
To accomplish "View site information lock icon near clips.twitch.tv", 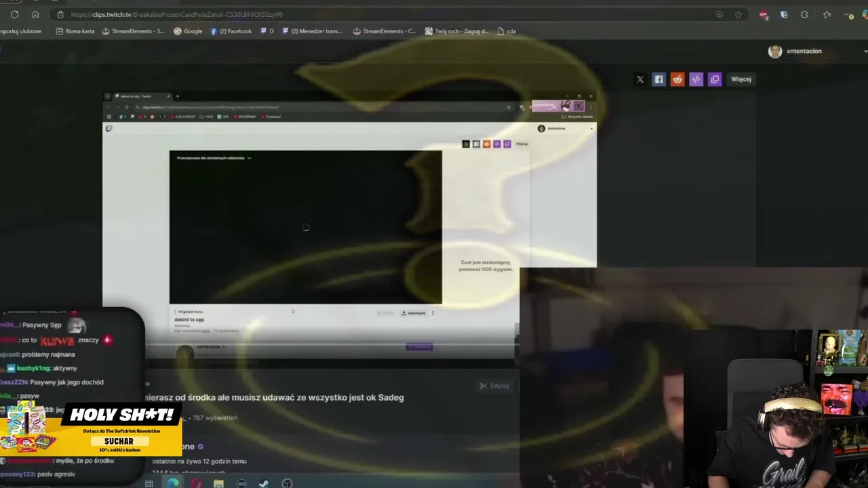I will (60, 14).
